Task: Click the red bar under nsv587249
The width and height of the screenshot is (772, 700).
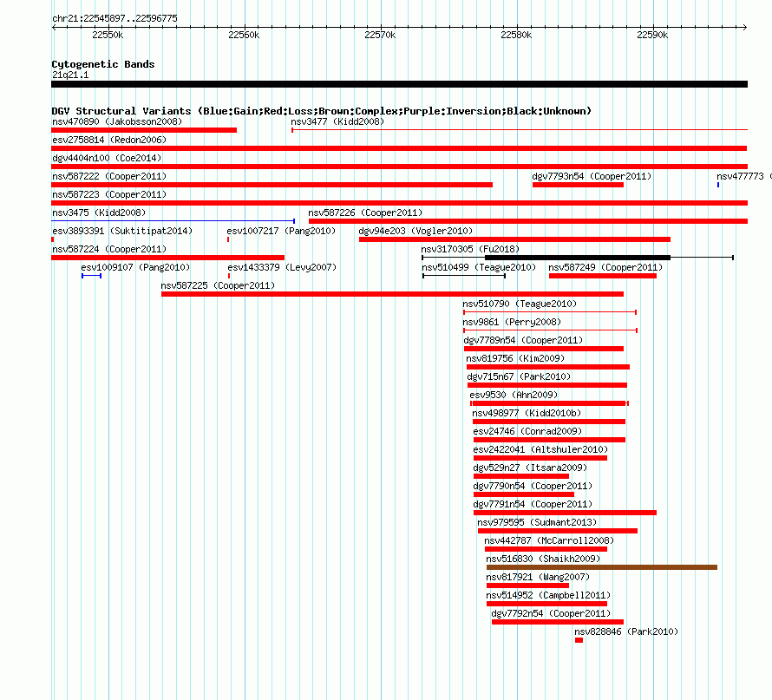Action: [603, 276]
